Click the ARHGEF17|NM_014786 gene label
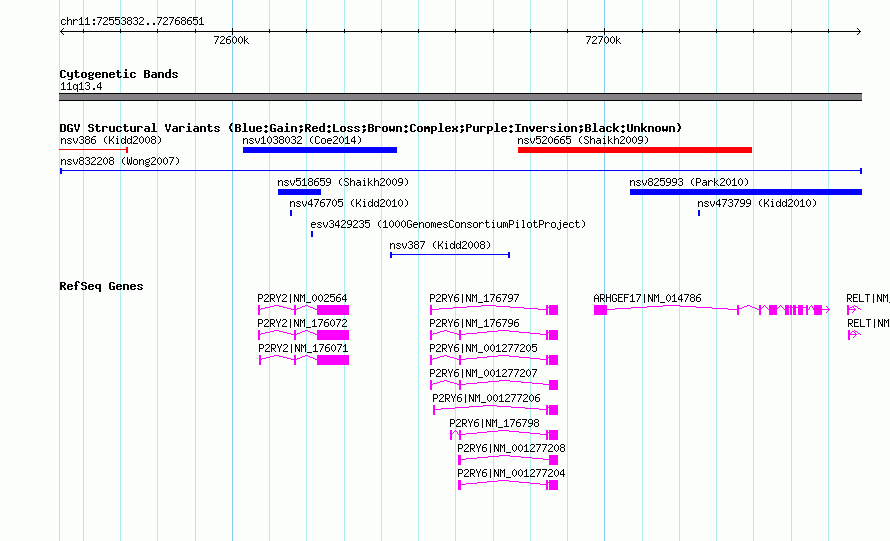 click(647, 298)
